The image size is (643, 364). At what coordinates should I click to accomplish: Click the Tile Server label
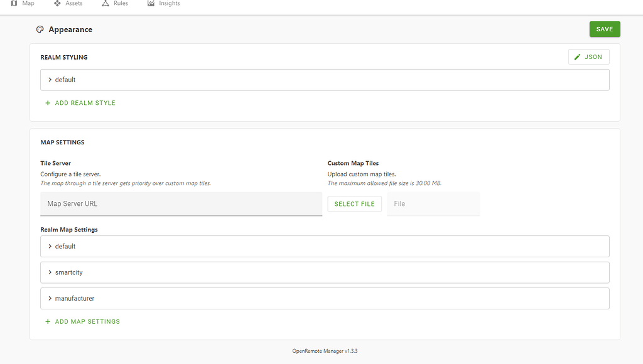(x=56, y=163)
